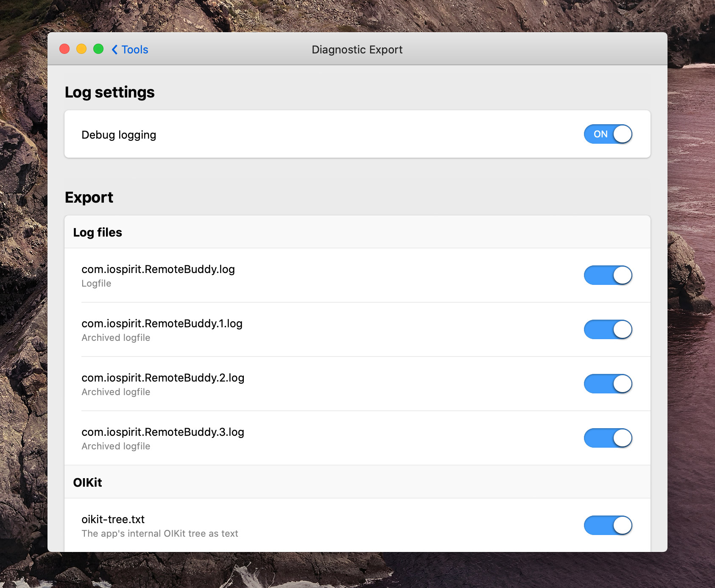Screen dimensions: 715x588
Task: Switch off com.iospirit.RemoteBuddy.3.log export
Action: click(x=608, y=438)
